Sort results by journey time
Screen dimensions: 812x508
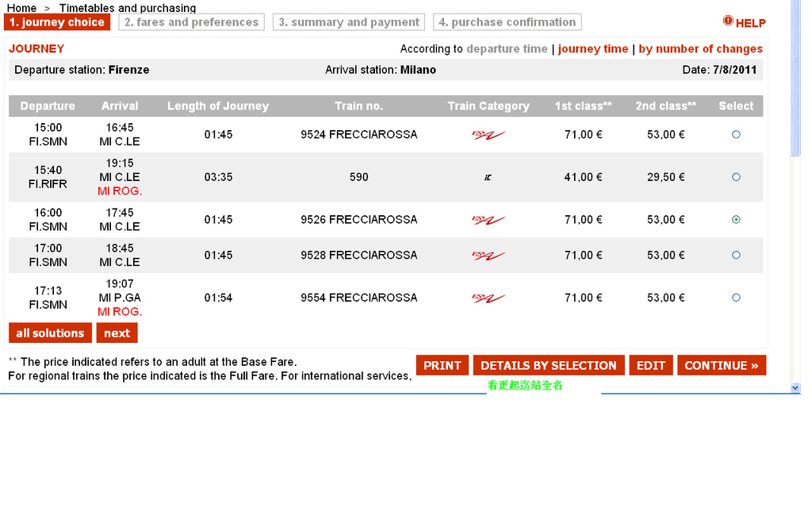coord(593,48)
